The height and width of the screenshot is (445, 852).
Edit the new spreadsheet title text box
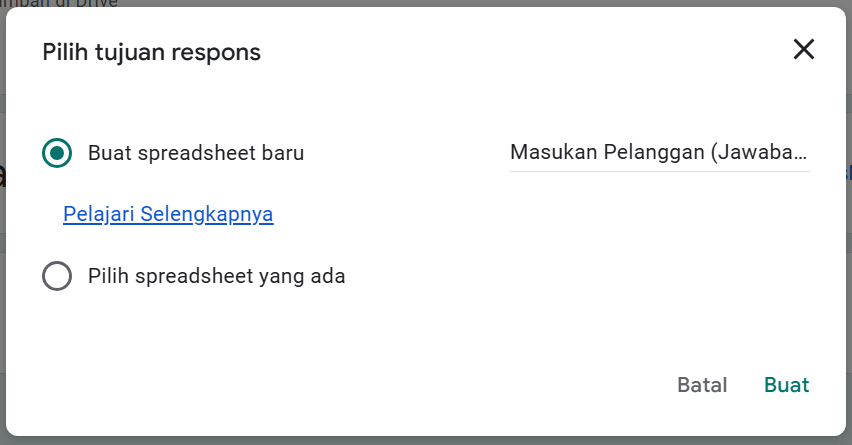click(x=659, y=153)
